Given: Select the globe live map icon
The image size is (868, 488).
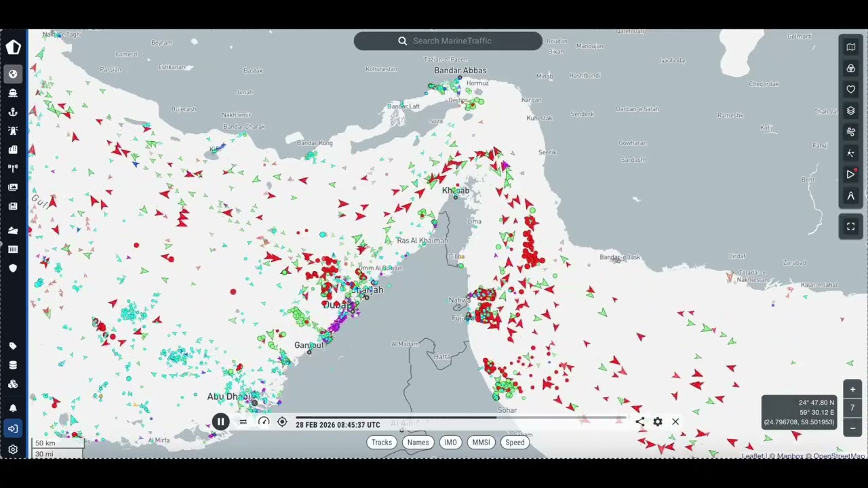Looking at the screenshot, I should [x=13, y=74].
